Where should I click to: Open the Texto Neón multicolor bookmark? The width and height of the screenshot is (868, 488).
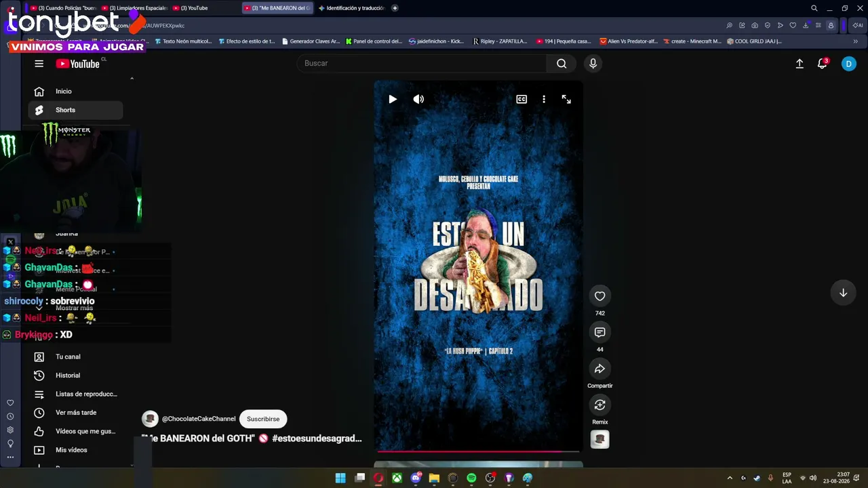tap(183, 41)
